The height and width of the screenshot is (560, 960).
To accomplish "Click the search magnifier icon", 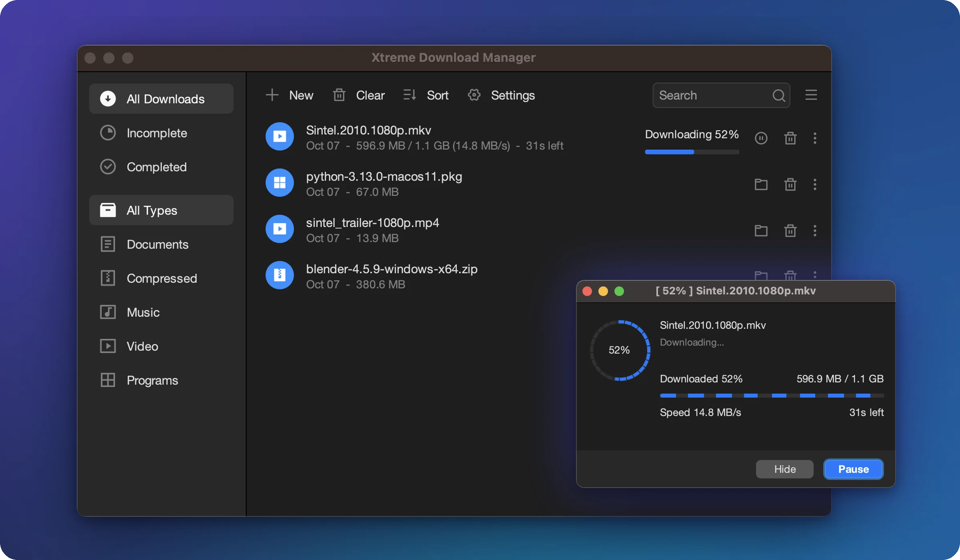I will 778,95.
